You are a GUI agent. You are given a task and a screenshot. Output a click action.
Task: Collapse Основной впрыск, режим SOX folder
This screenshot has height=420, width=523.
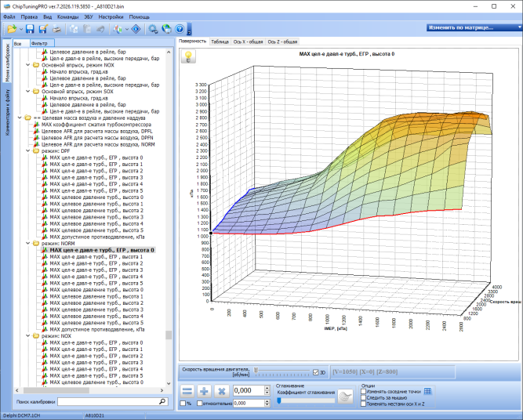(x=28, y=92)
